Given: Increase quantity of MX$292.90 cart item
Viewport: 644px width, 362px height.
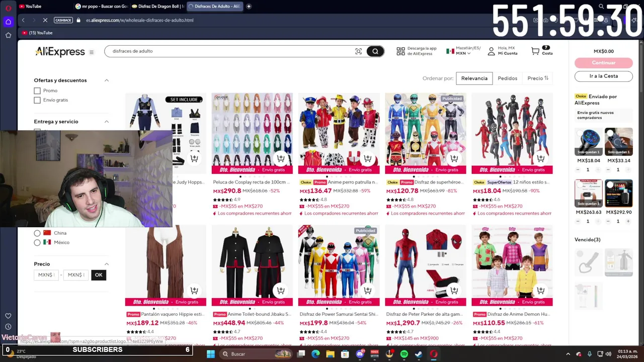Looking at the screenshot, I should (628, 221).
